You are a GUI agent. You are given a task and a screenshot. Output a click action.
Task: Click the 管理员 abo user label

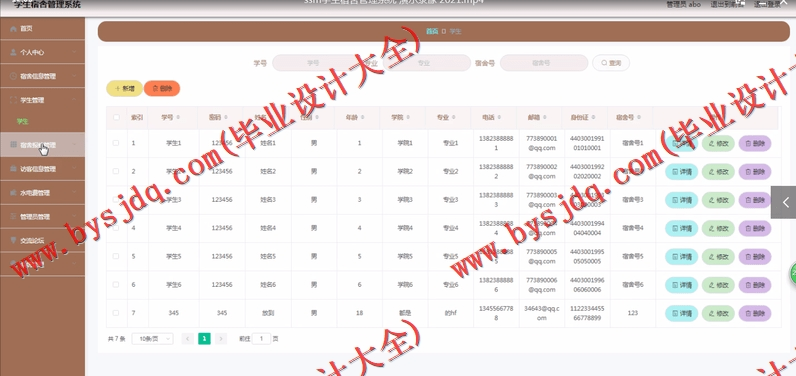(x=683, y=5)
